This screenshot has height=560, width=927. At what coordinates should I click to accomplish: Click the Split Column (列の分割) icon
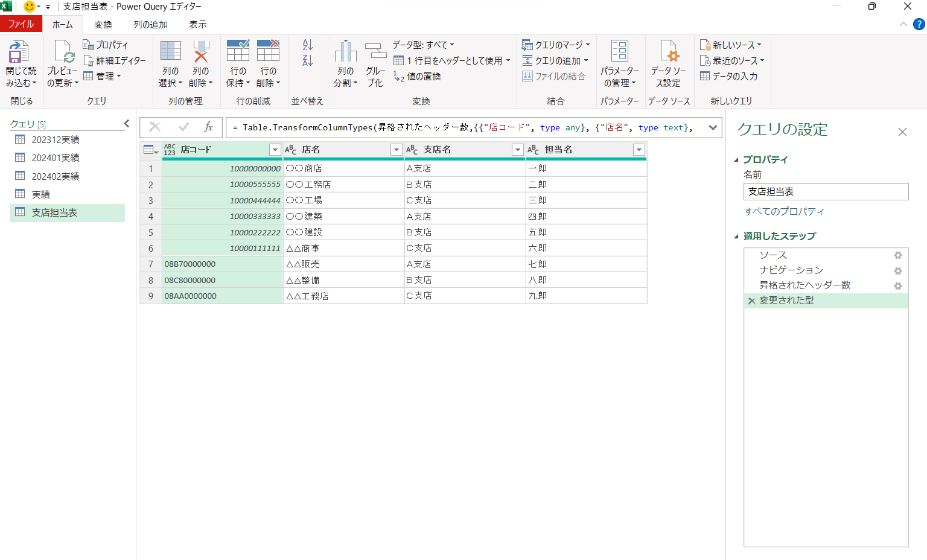coord(345,51)
